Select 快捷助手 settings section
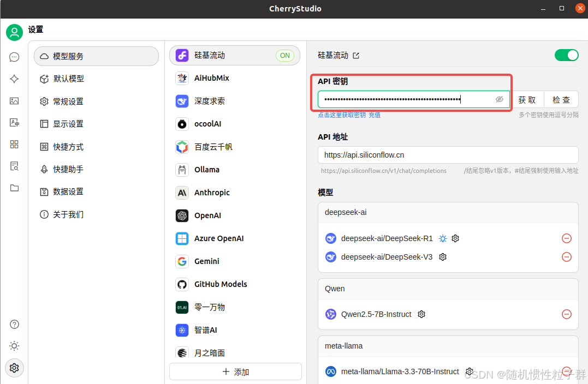The width and height of the screenshot is (588, 384). click(97, 169)
